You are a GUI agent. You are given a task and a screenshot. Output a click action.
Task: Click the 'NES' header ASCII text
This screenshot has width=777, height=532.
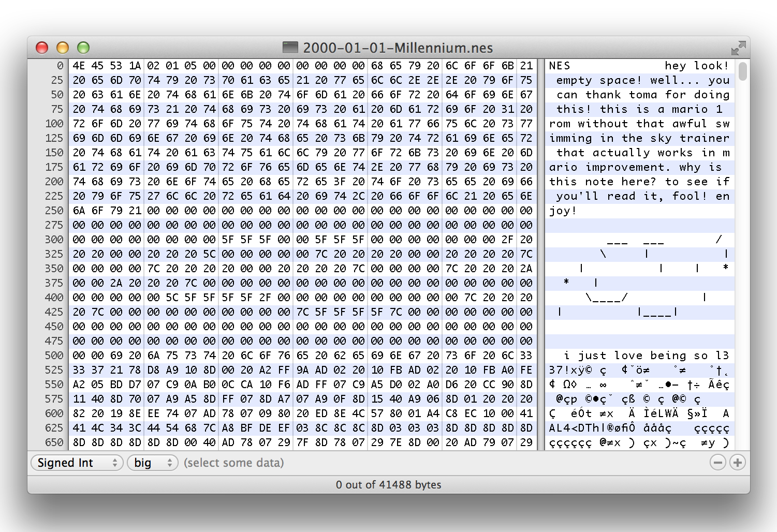click(x=560, y=66)
